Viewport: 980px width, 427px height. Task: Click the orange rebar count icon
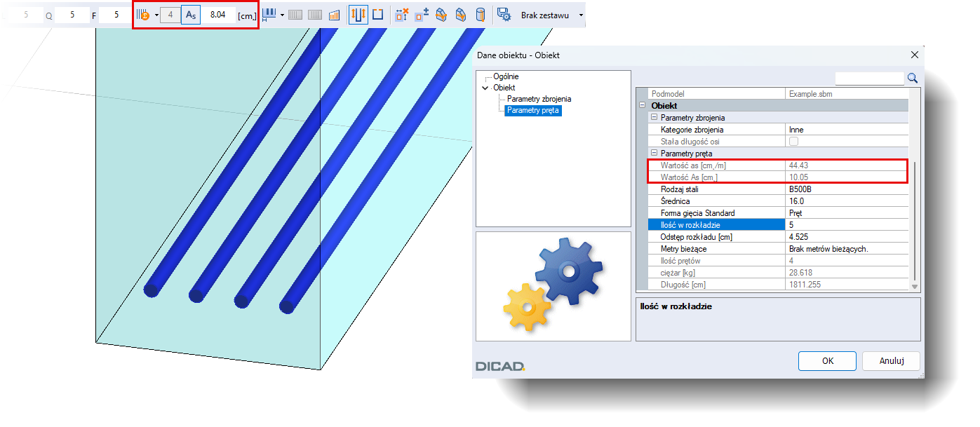click(x=143, y=15)
